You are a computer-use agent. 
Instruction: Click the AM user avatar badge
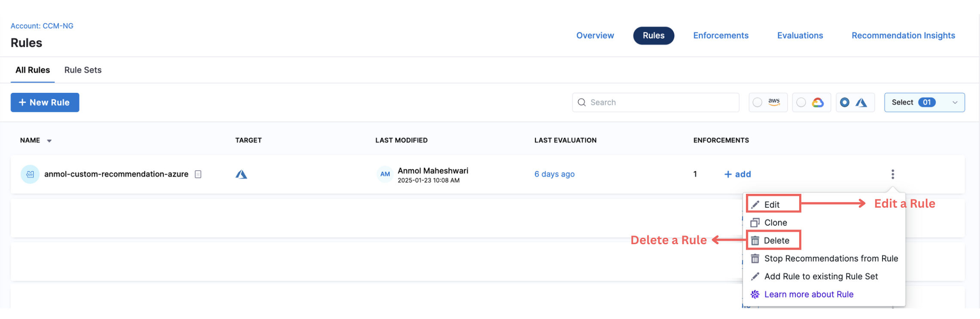pos(385,174)
